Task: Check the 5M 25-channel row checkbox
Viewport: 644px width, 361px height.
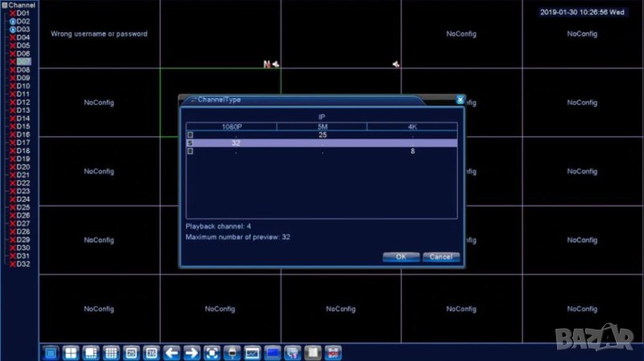Action: (191, 135)
